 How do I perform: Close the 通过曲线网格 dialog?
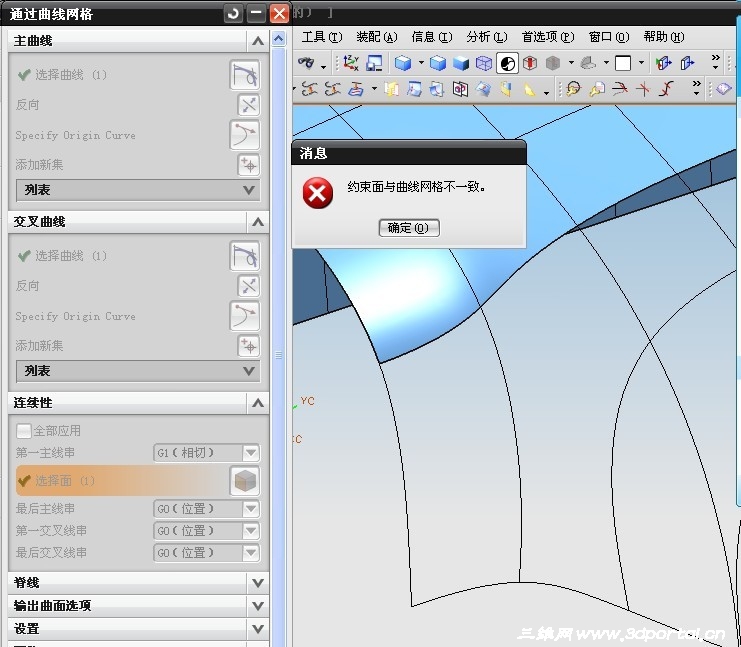tap(279, 13)
